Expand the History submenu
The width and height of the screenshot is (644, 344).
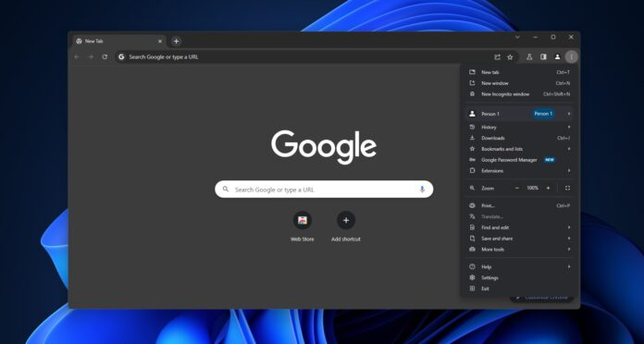pos(520,128)
